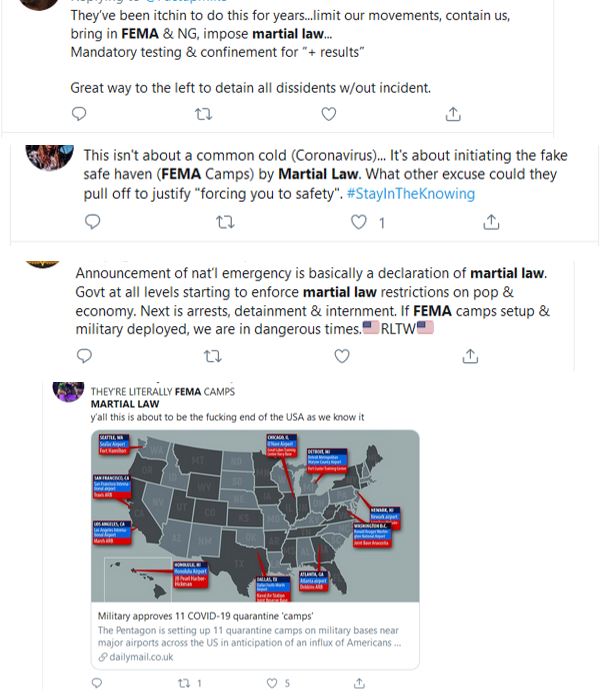Retweet the 'common cold (Coronavirus)' tweet

(x=226, y=222)
